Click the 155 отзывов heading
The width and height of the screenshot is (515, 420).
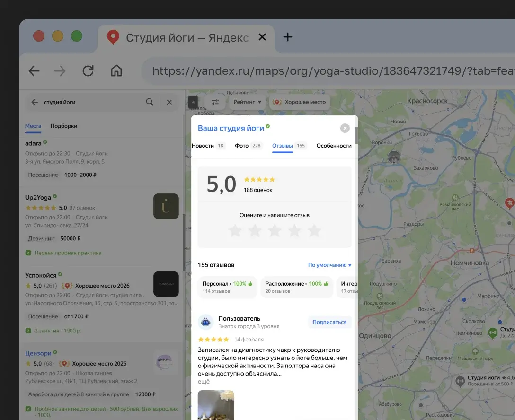(x=216, y=265)
